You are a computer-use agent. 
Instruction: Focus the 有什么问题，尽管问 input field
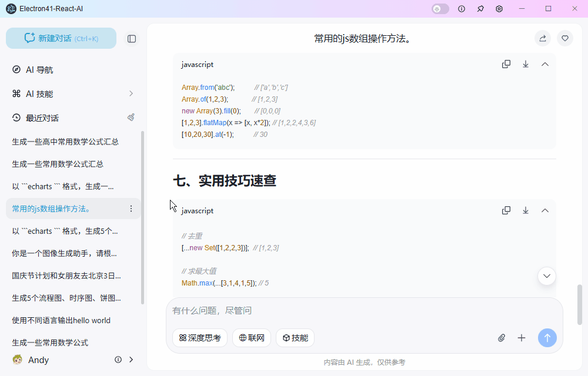tap(365, 310)
